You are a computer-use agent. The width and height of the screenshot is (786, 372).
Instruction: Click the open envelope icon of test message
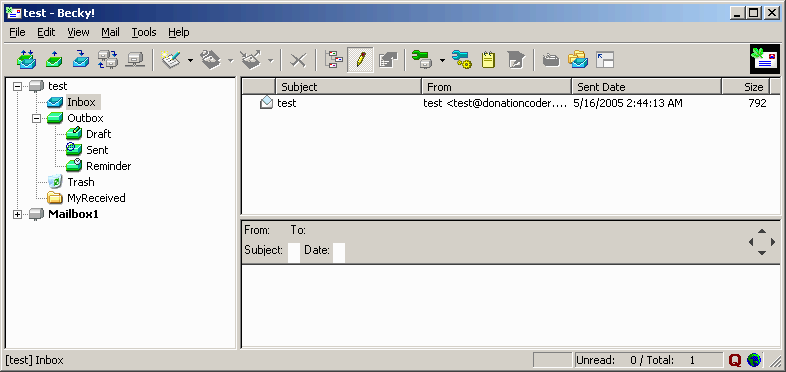tap(266, 103)
